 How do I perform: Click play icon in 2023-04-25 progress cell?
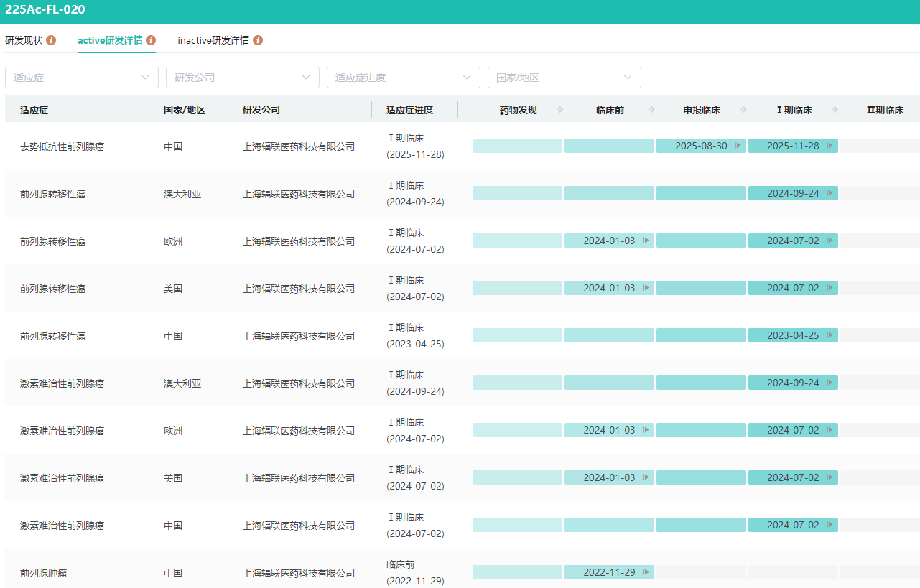(x=829, y=335)
